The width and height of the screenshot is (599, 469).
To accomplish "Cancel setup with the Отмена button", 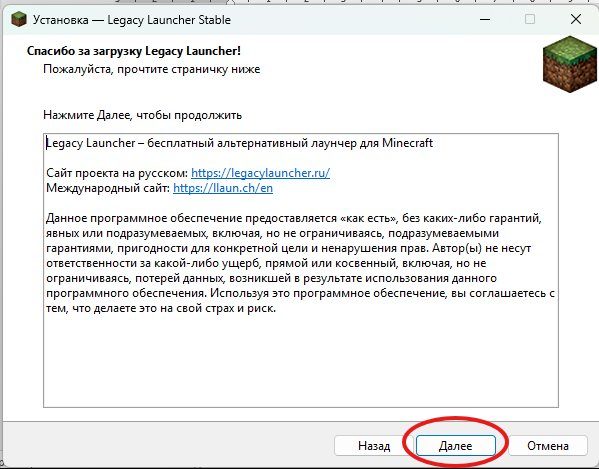I will pos(548,445).
